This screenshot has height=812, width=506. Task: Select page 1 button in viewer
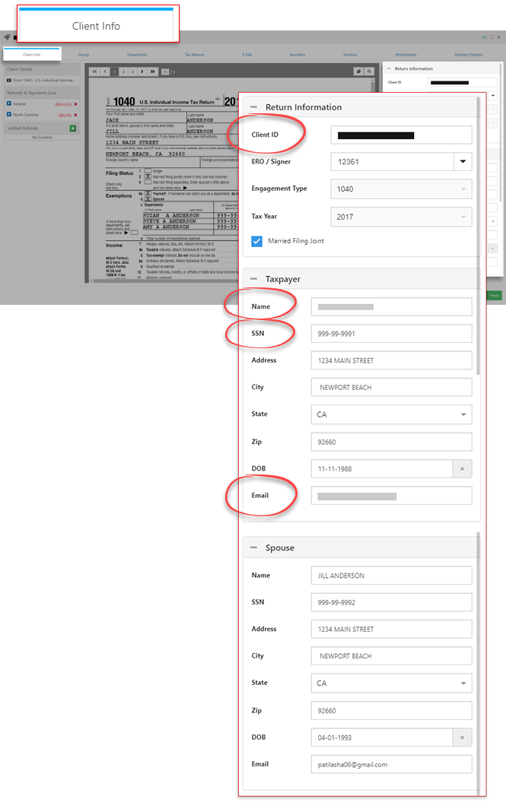(114, 71)
